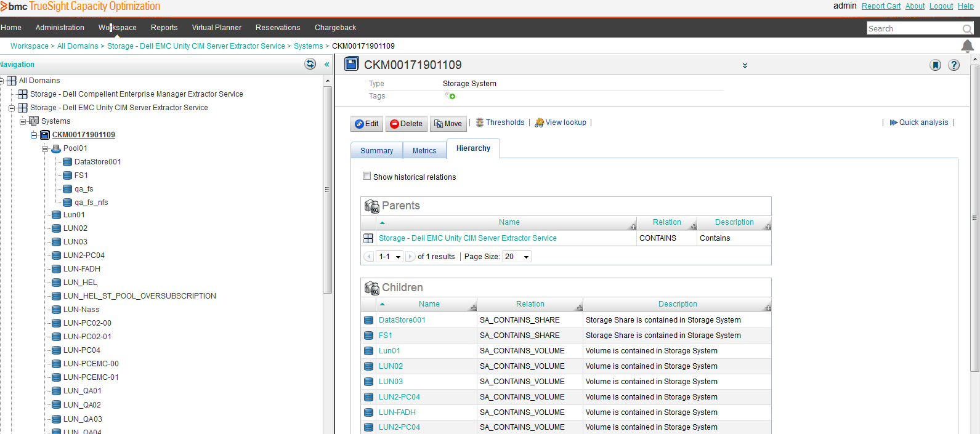Open the Chargeback menu

pos(335,28)
